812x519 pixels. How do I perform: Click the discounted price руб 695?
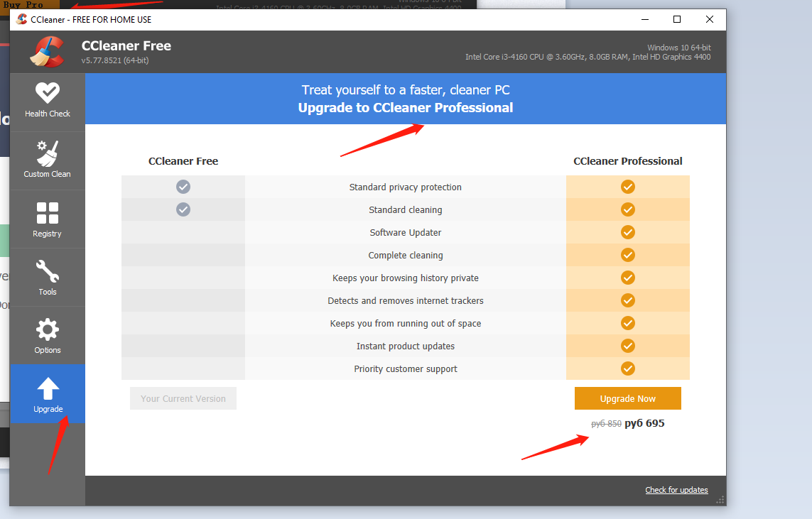(644, 423)
